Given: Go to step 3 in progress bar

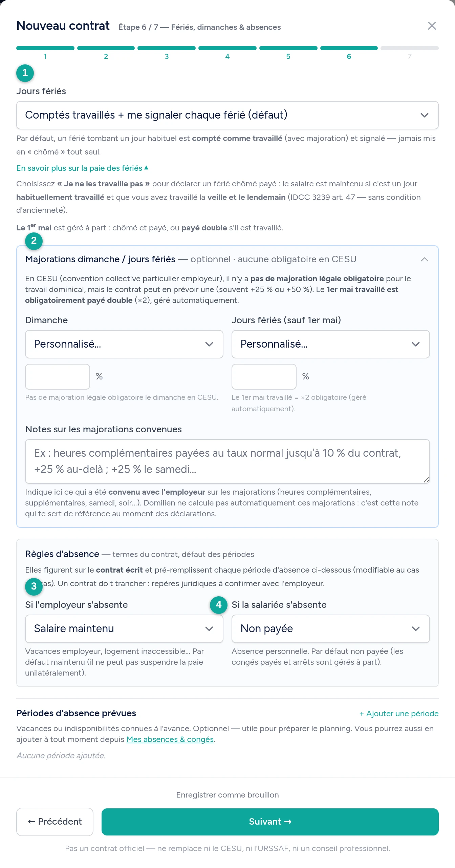Looking at the screenshot, I should point(167,53).
